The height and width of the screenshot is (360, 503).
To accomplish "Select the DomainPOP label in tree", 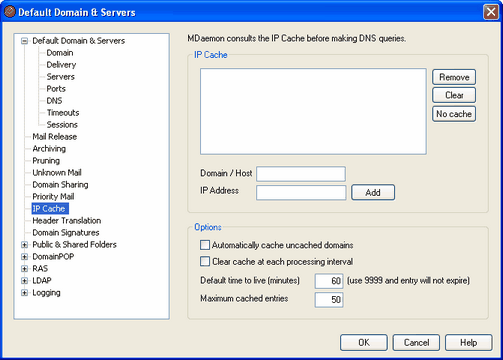I will coord(53,257).
